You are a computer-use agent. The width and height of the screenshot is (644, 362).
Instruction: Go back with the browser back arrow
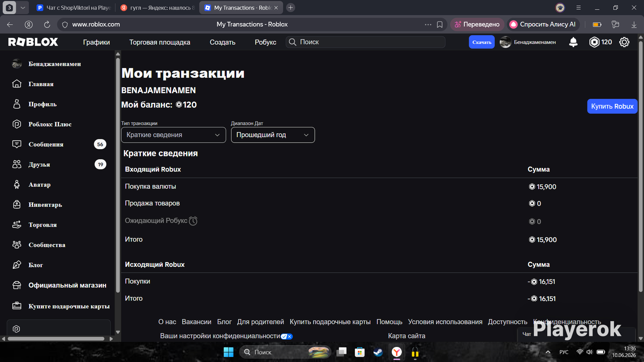10,24
